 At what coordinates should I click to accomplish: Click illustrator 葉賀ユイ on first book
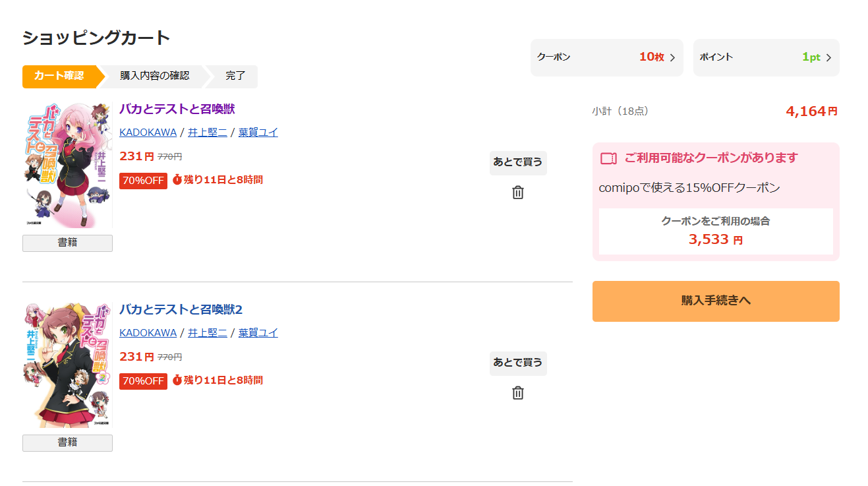pos(258,133)
